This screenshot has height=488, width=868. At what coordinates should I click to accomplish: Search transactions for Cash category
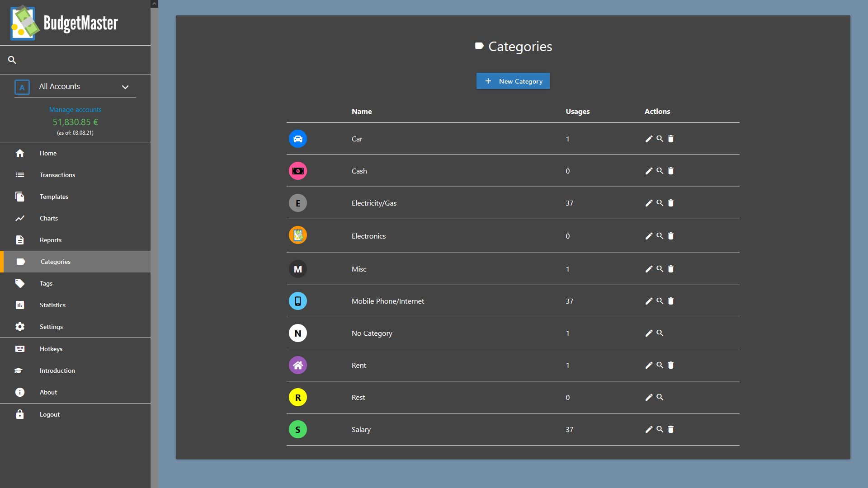[660, 171]
